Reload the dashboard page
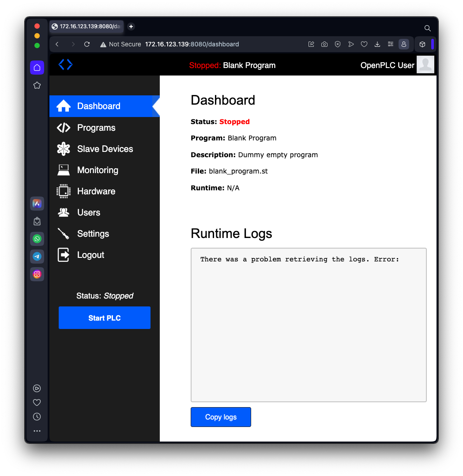The width and height of the screenshot is (463, 476). click(87, 44)
